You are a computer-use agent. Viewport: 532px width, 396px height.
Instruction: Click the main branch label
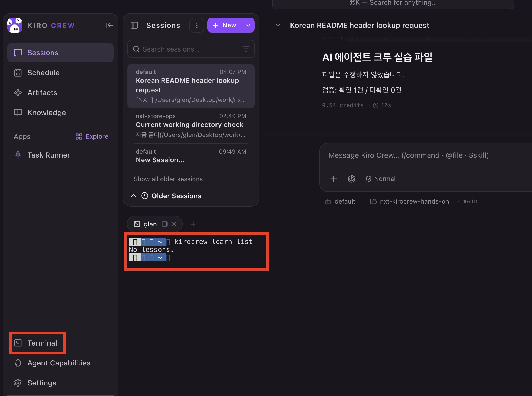coord(470,201)
